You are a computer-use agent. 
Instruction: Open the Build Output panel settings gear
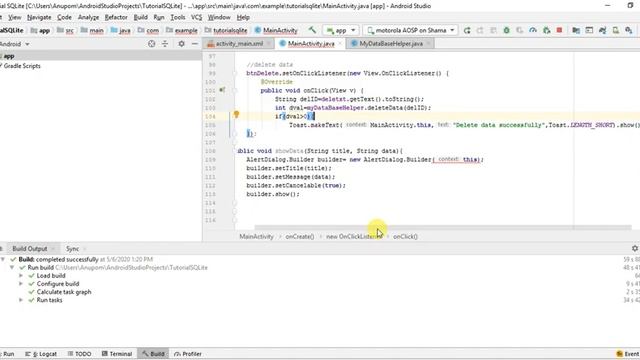click(x=635, y=248)
